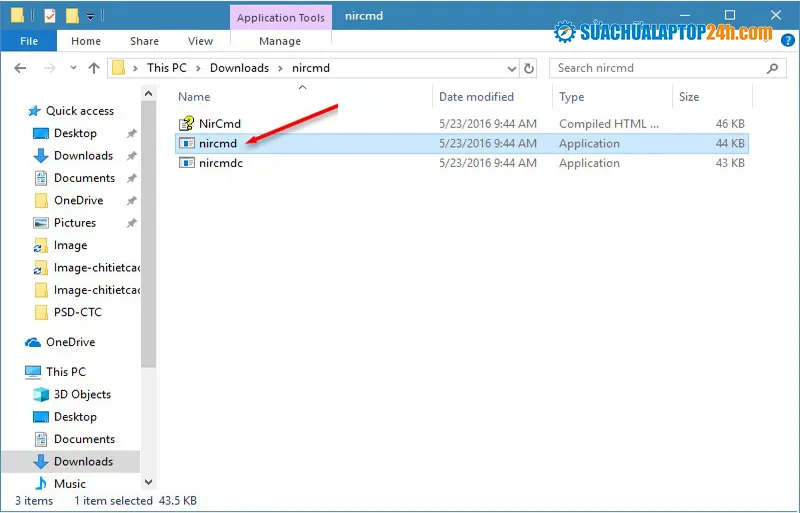Switch to the Share ribbon tab

point(144,41)
